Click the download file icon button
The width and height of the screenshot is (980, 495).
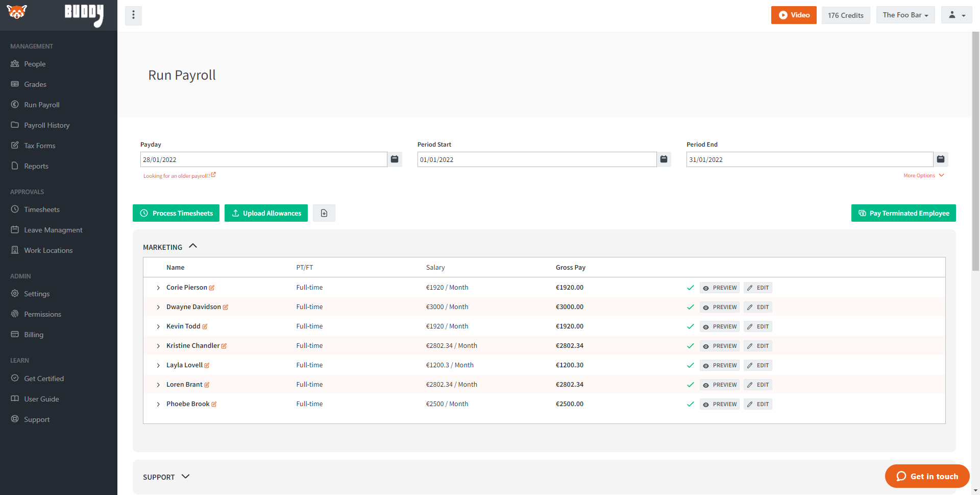pyautogui.click(x=324, y=213)
